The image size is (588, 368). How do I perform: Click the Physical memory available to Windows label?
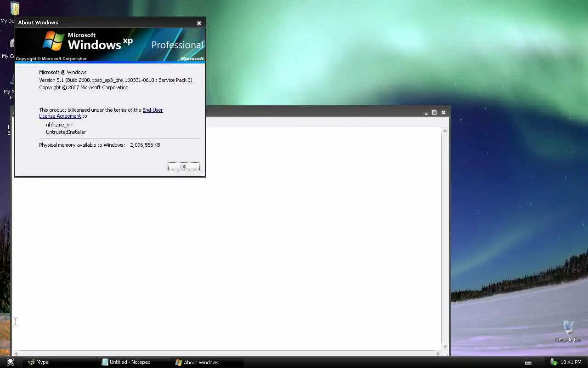[x=82, y=145]
